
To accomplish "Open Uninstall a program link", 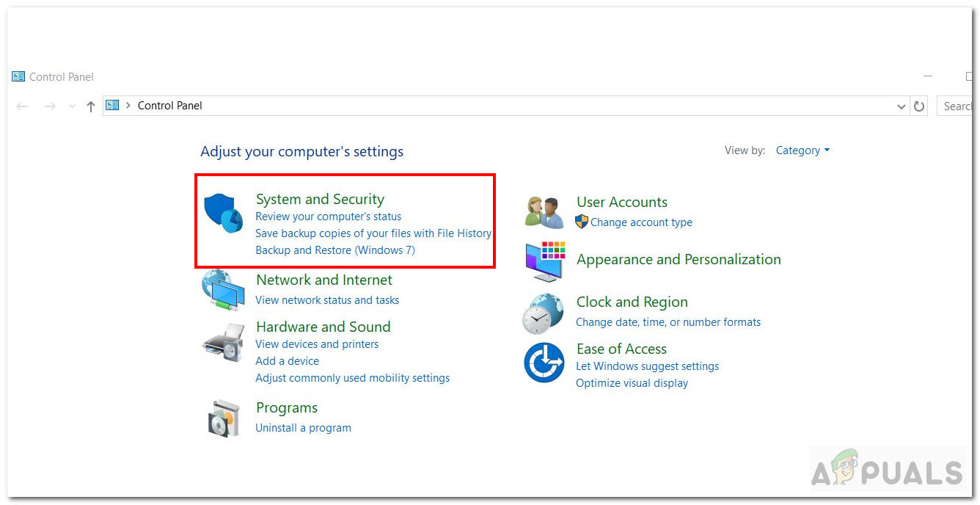I will tap(303, 428).
